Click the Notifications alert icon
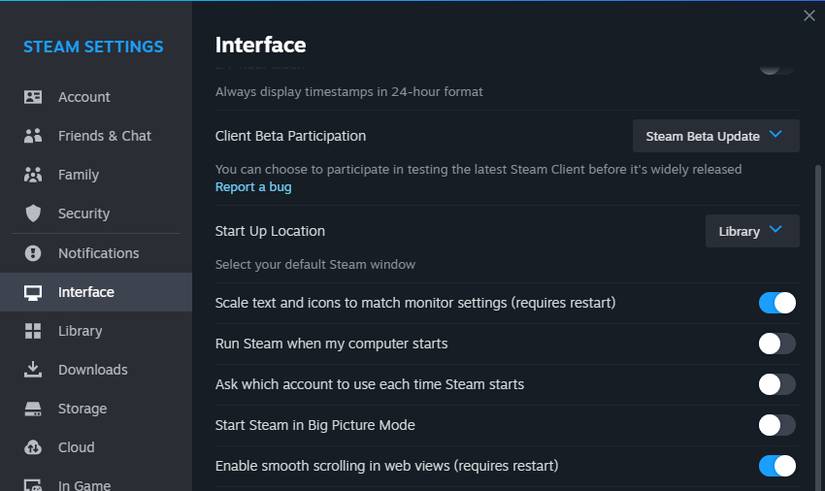The height and width of the screenshot is (491, 825). tap(33, 253)
